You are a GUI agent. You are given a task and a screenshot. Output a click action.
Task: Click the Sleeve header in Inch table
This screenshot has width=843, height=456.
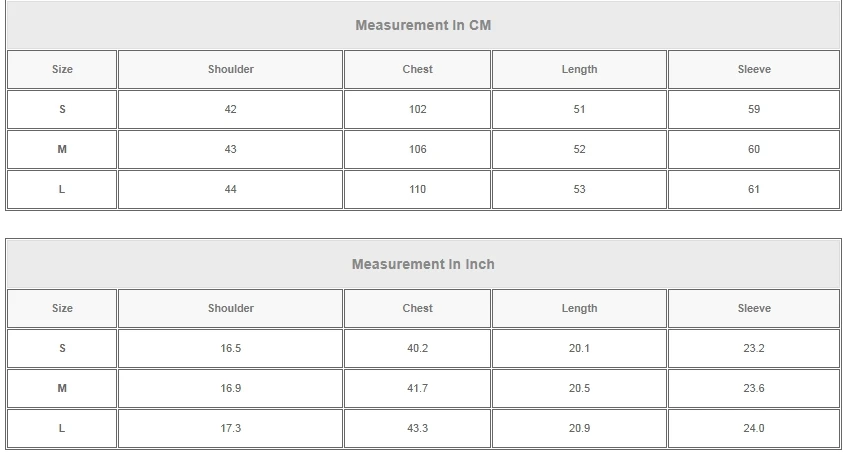754,308
